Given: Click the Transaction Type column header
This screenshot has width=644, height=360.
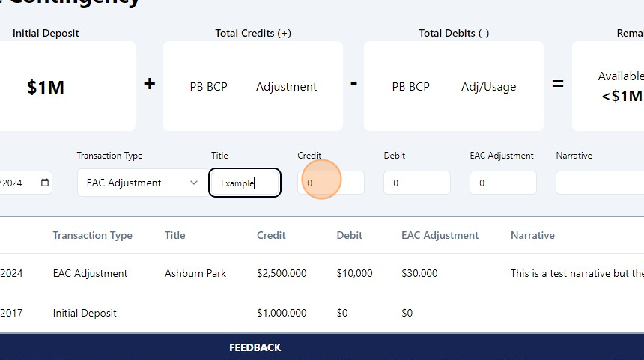Looking at the screenshot, I should click(92, 235).
